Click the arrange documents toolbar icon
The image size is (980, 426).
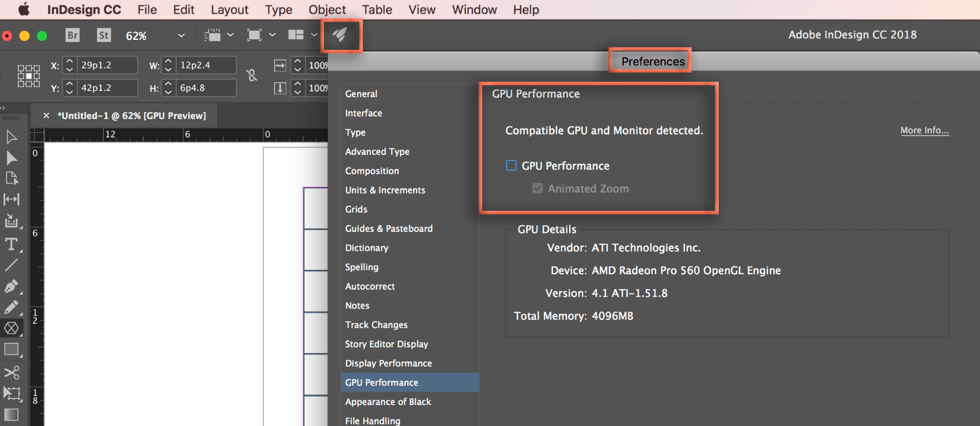point(296,35)
